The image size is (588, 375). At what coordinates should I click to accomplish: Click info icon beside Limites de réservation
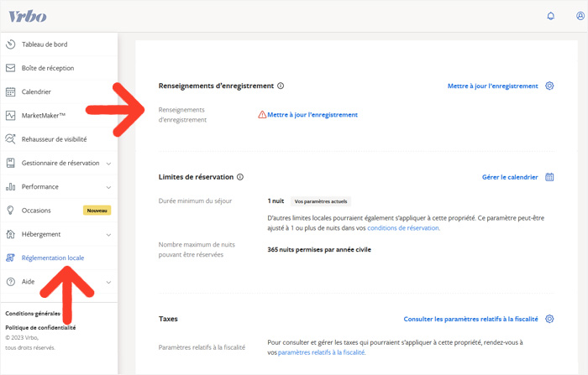(x=240, y=177)
